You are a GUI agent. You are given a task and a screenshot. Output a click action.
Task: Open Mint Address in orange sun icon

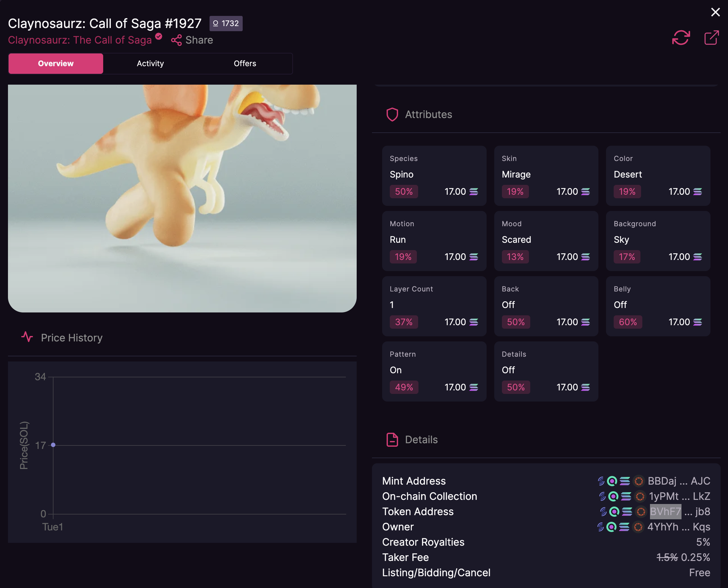click(639, 481)
